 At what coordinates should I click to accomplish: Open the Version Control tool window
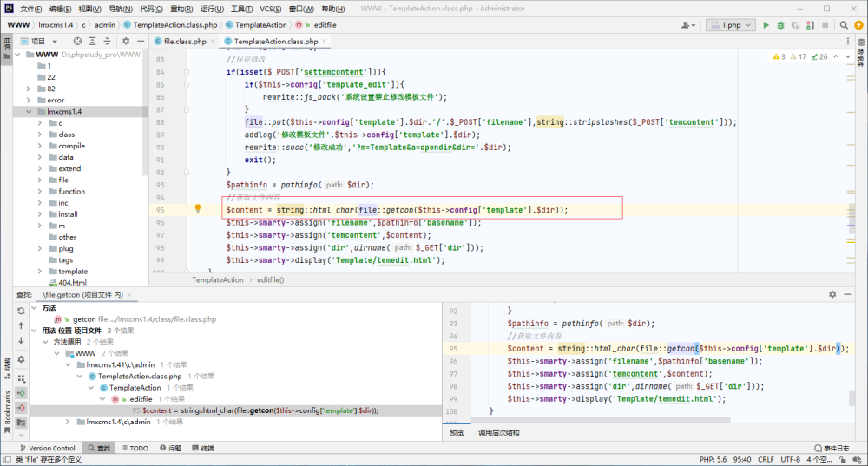click(48, 448)
